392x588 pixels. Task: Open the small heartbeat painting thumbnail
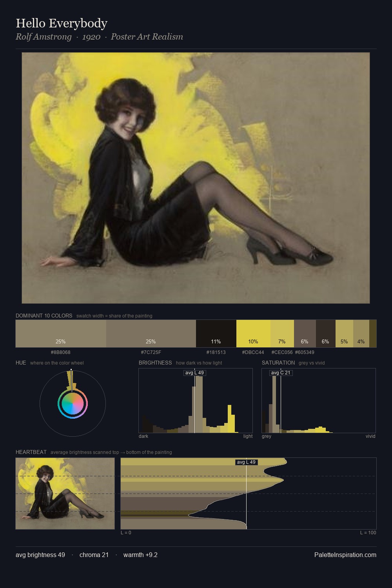[65, 494]
